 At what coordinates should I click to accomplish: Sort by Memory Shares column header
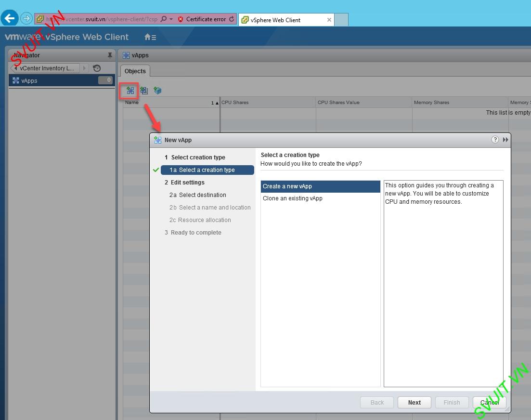(x=460, y=102)
